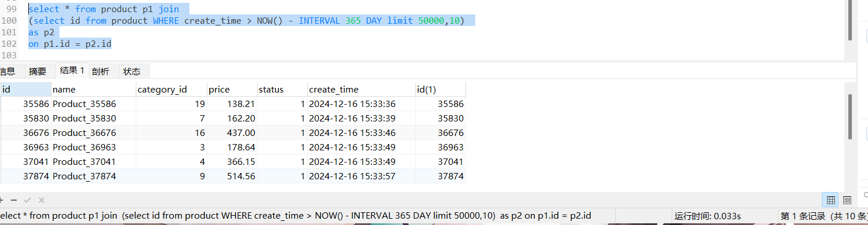Select cell Product_37874
Viewport: 868px width, 225px height.
coord(93,176)
